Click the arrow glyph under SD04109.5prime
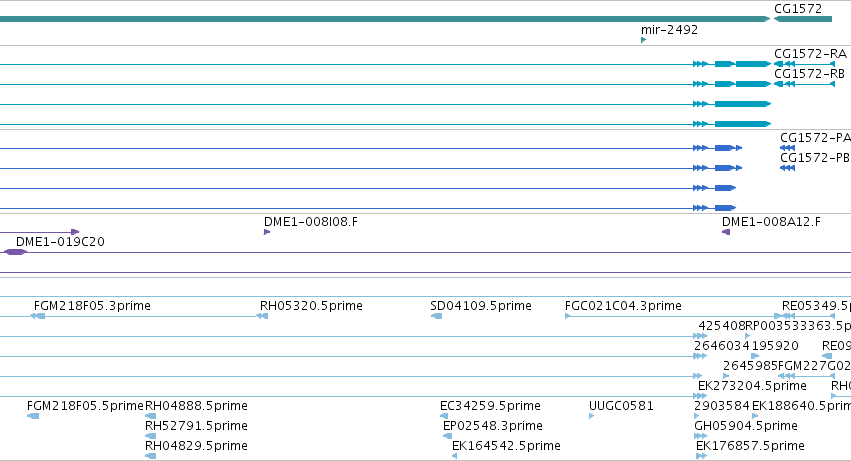Screen dimensions: 851x461 point(436,316)
